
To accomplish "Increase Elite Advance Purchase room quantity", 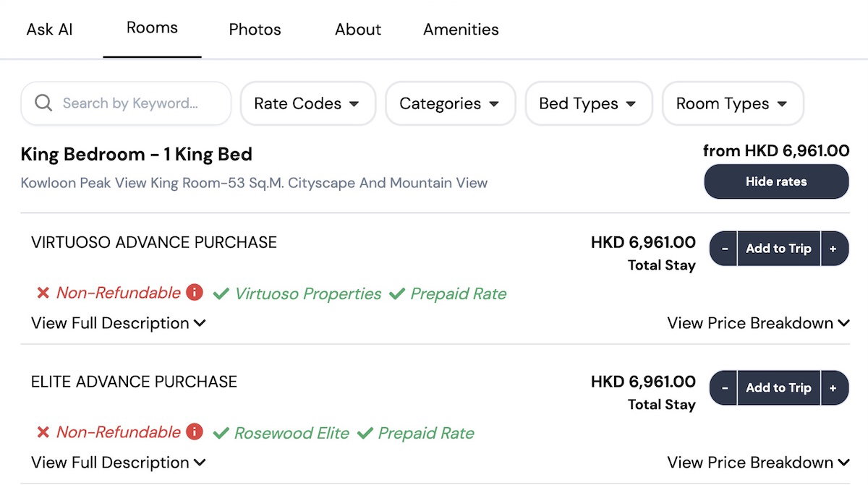I will click(833, 388).
